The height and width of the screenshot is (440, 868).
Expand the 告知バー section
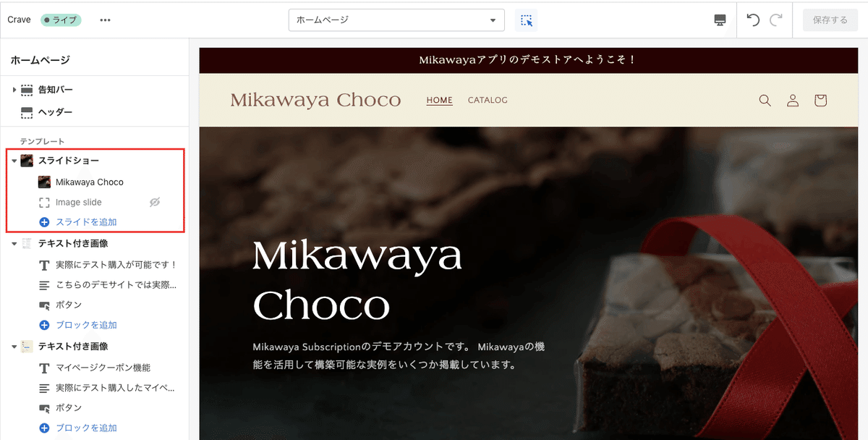pyautogui.click(x=14, y=90)
